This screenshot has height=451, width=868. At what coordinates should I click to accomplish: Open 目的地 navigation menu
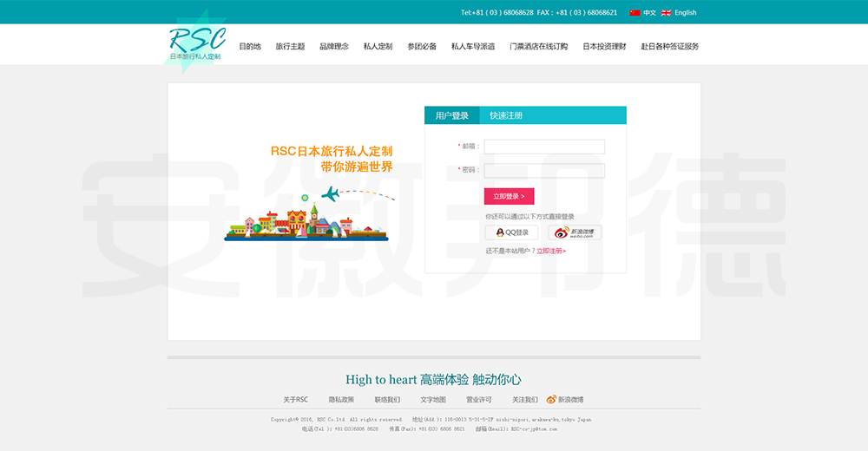(x=250, y=47)
